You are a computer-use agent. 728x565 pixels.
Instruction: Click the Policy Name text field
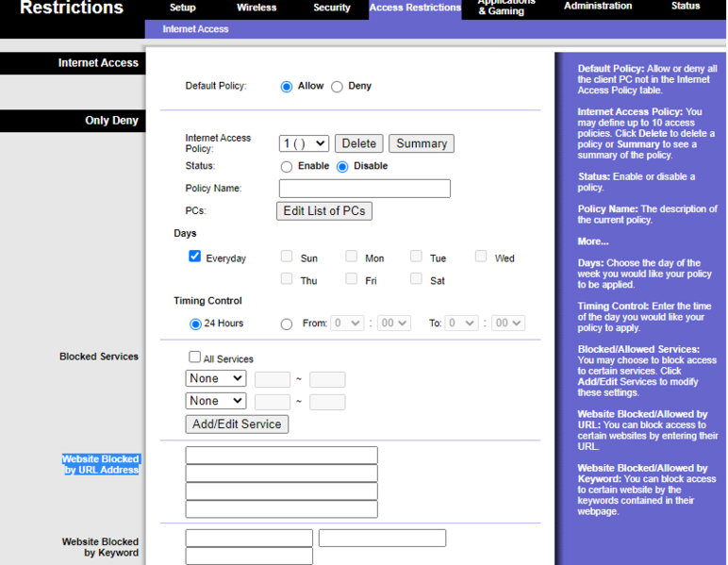(x=364, y=189)
